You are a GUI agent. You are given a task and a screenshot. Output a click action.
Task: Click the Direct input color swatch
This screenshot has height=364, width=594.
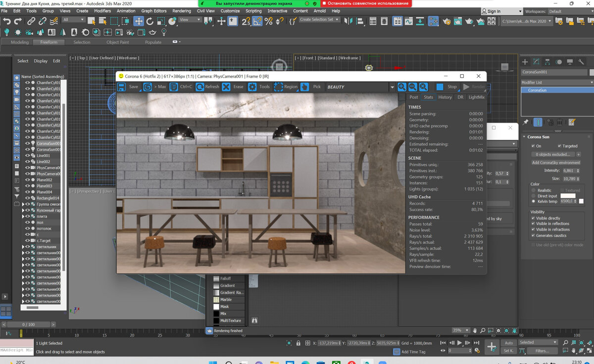pos(567,196)
